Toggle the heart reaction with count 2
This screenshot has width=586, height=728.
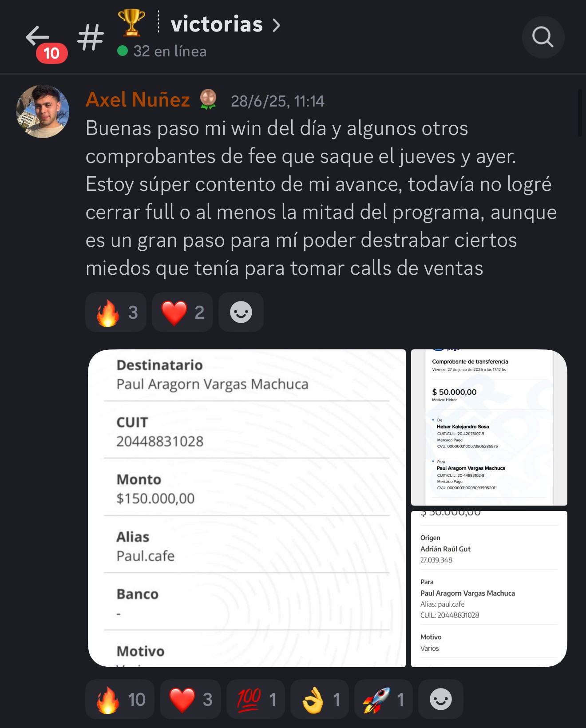point(182,312)
